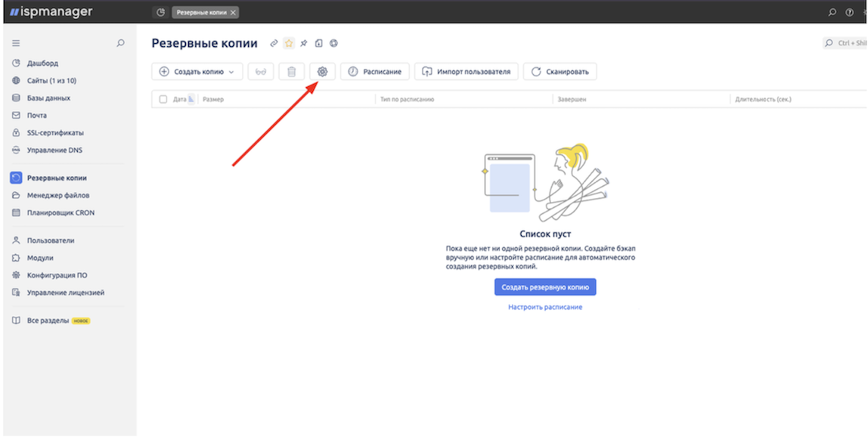Select the trash icon to delete backups
This screenshot has width=868, height=437.
[290, 71]
